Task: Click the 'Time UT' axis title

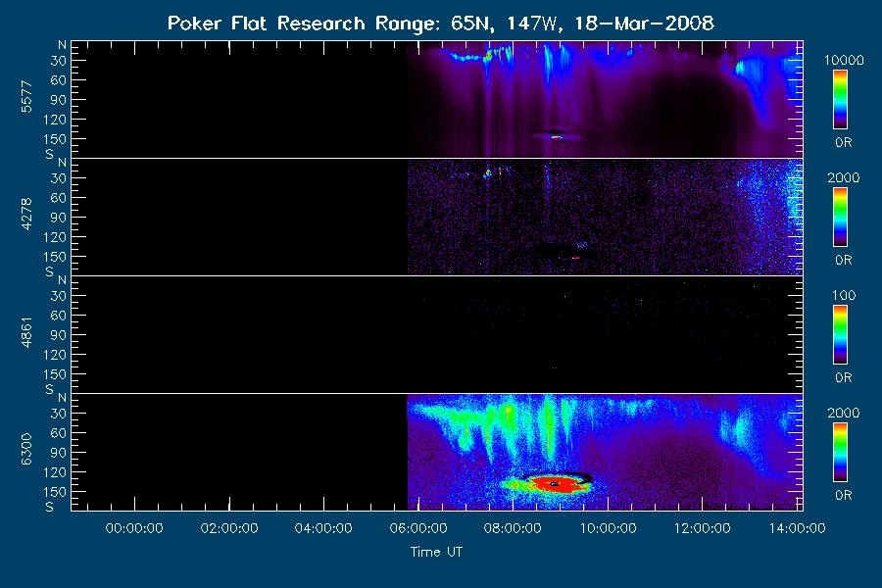Action: [x=436, y=552]
